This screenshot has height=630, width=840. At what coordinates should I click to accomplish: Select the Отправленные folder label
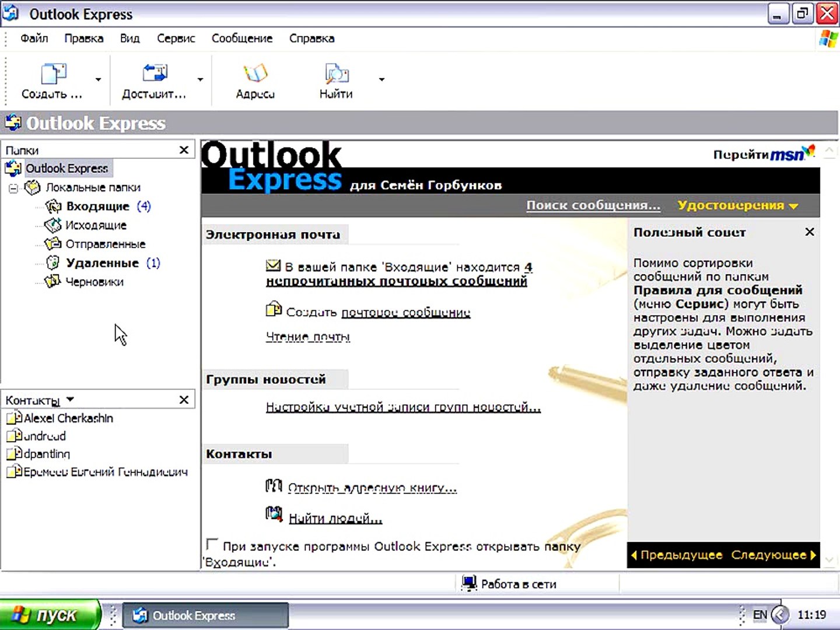(105, 244)
